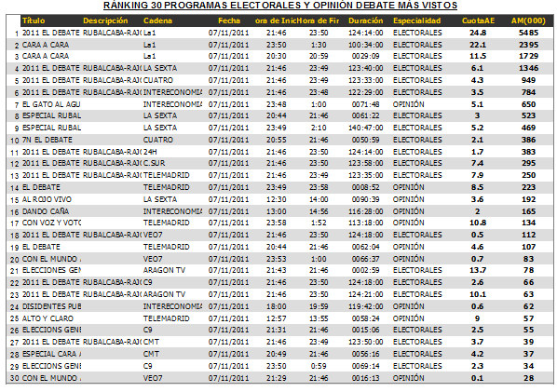Click OPINIÓN specialty in row 7
This screenshot has width=557, height=392.
tap(409, 104)
